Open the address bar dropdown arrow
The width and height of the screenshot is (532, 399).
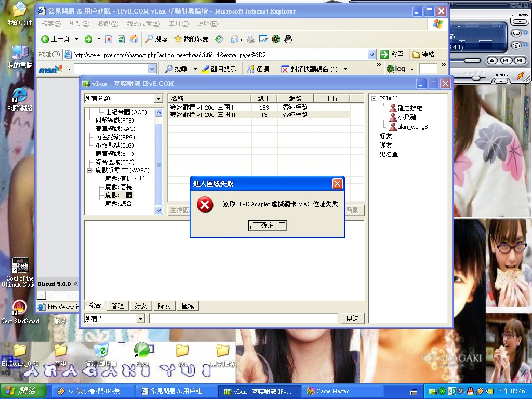[x=371, y=54]
